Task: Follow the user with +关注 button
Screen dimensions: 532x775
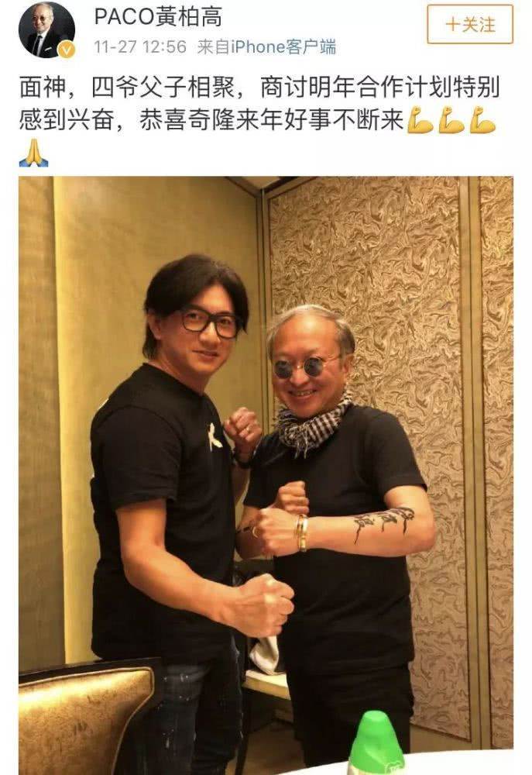Action: coord(470,24)
